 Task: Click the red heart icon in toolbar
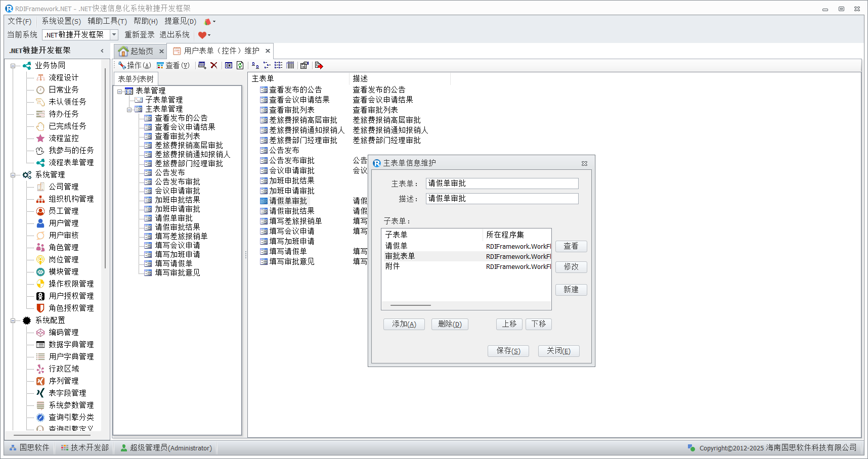(202, 35)
